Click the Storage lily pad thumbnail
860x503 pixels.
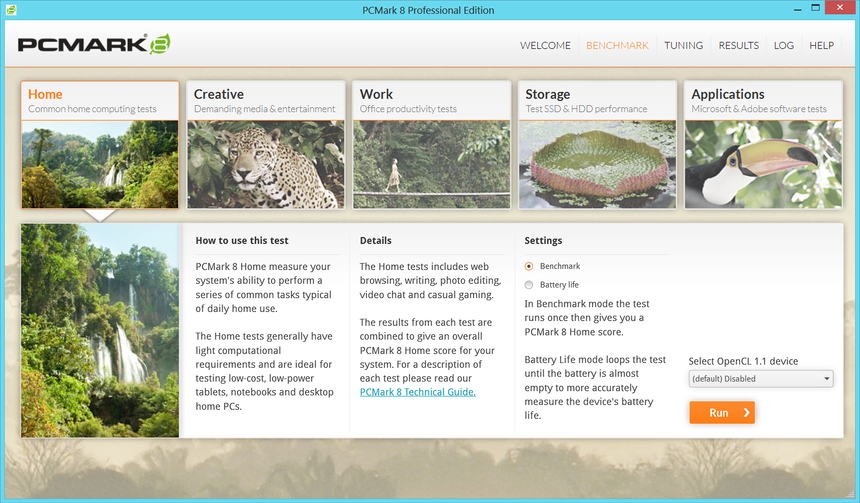coord(597,165)
